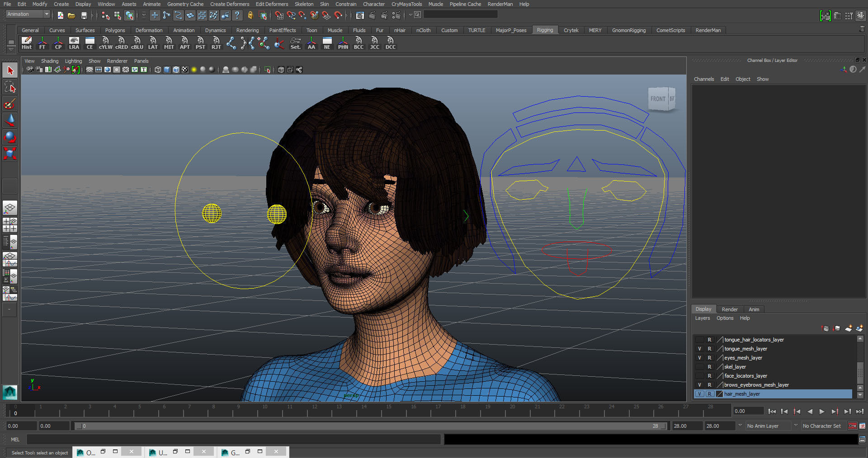Click the PHN shelf button
Screen dimensions: 868x458
pyautogui.click(x=343, y=43)
